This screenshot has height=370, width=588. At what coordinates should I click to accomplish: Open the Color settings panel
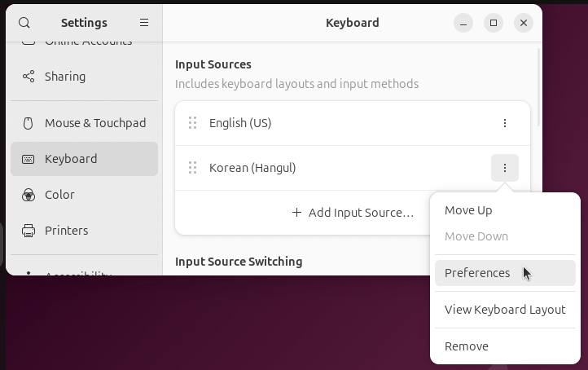(x=85, y=195)
